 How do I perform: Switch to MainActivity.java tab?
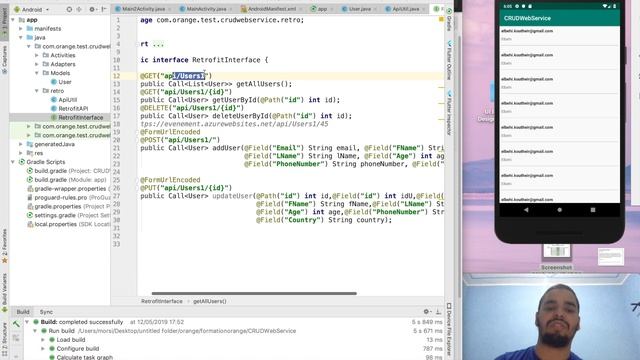coord(205,9)
